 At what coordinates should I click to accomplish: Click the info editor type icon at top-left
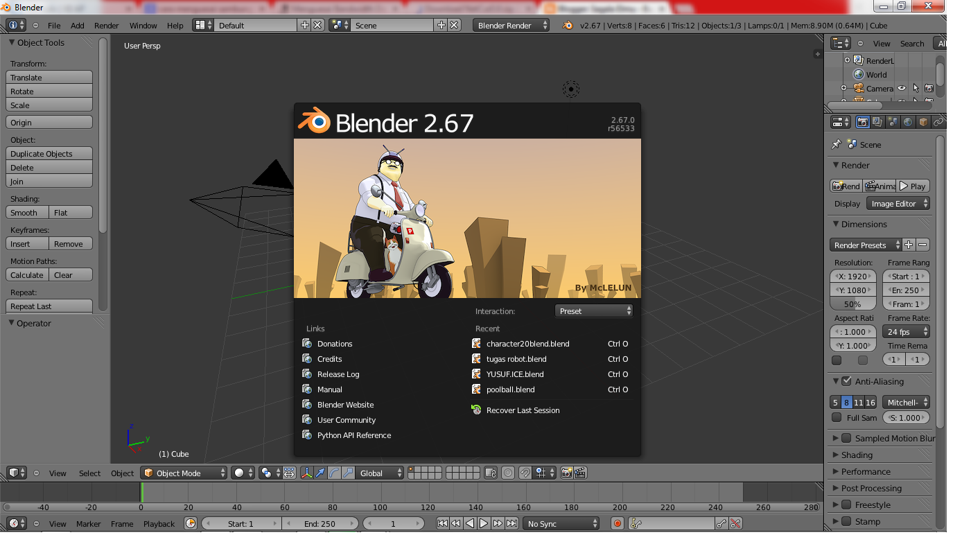[16, 25]
